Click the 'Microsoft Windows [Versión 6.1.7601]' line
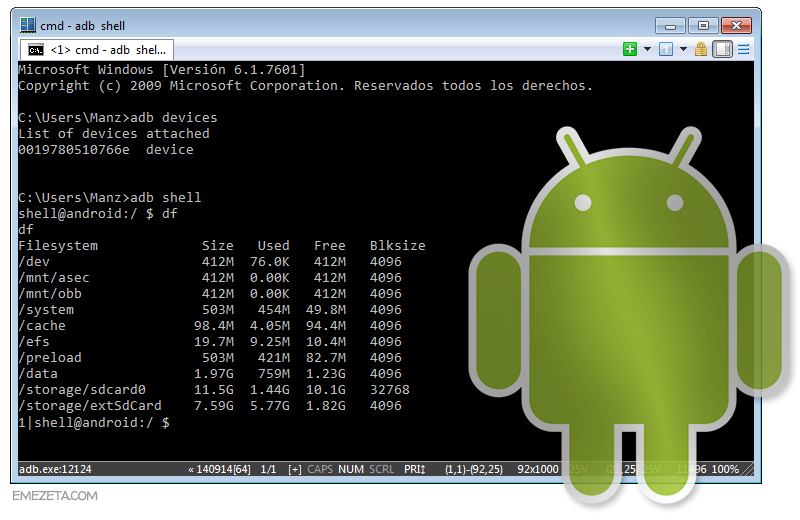Screen dimensions: 800x520 tap(162, 70)
